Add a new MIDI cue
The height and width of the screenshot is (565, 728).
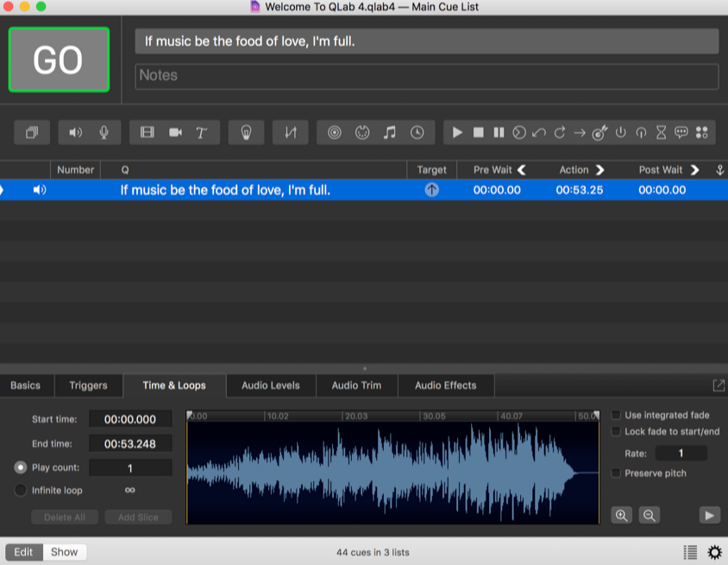click(x=362, y=133)
